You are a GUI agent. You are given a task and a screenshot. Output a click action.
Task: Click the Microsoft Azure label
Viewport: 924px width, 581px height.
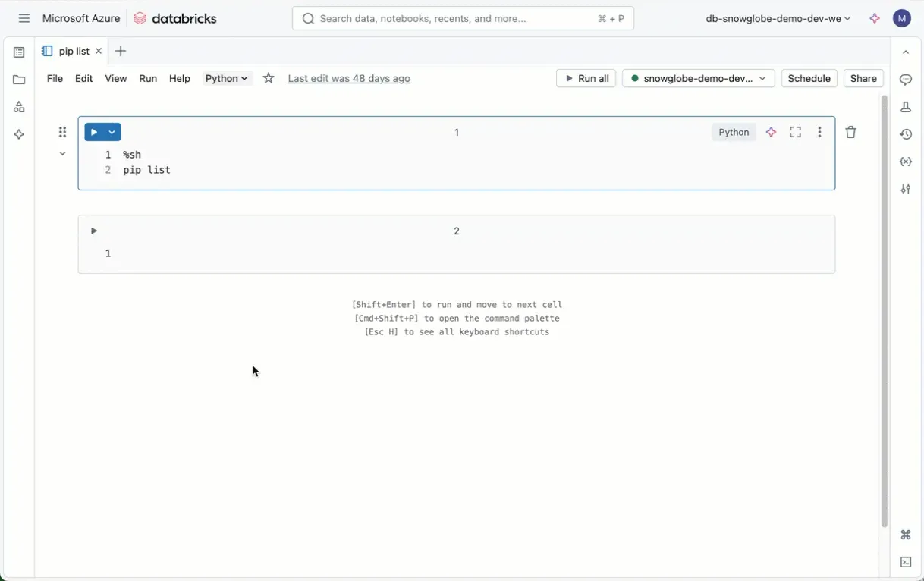click(x=81, y=18)
